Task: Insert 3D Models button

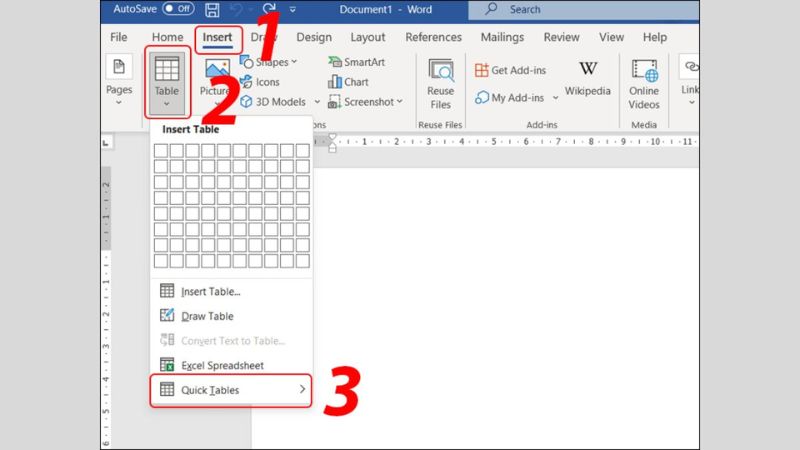Action: pos(273,102)
